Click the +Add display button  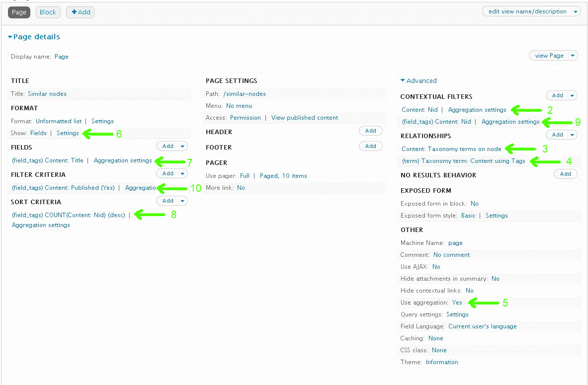(x=81, y=12)
